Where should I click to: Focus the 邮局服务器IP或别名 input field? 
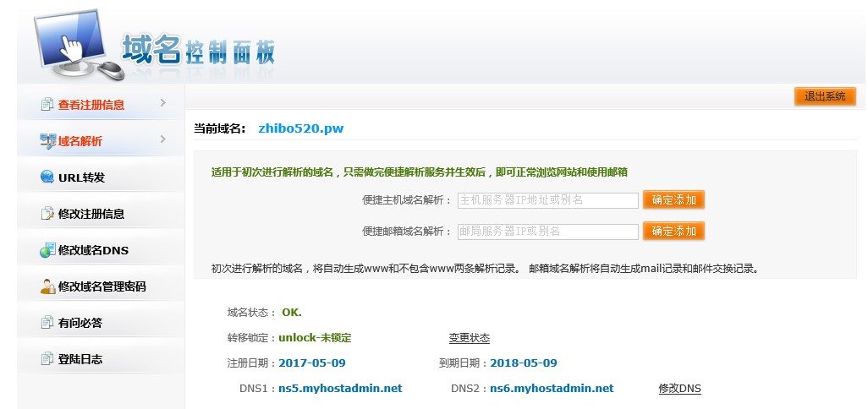coord(547,231)
